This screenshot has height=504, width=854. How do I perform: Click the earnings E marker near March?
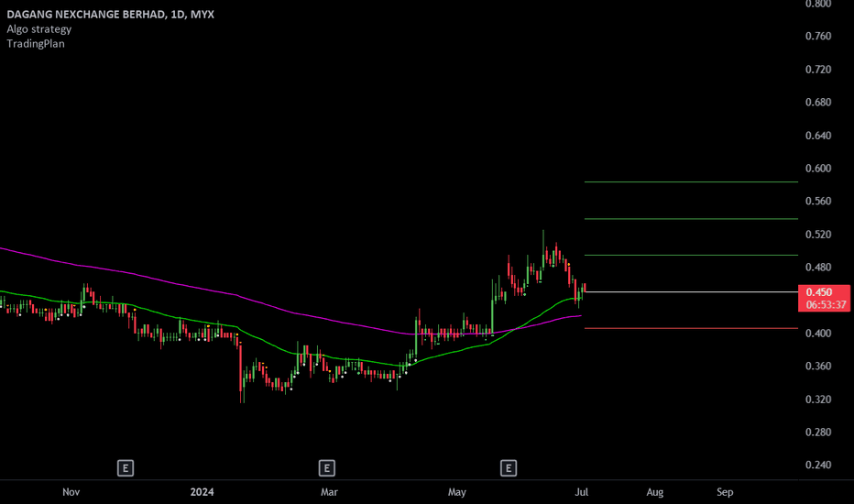(327, 468)
